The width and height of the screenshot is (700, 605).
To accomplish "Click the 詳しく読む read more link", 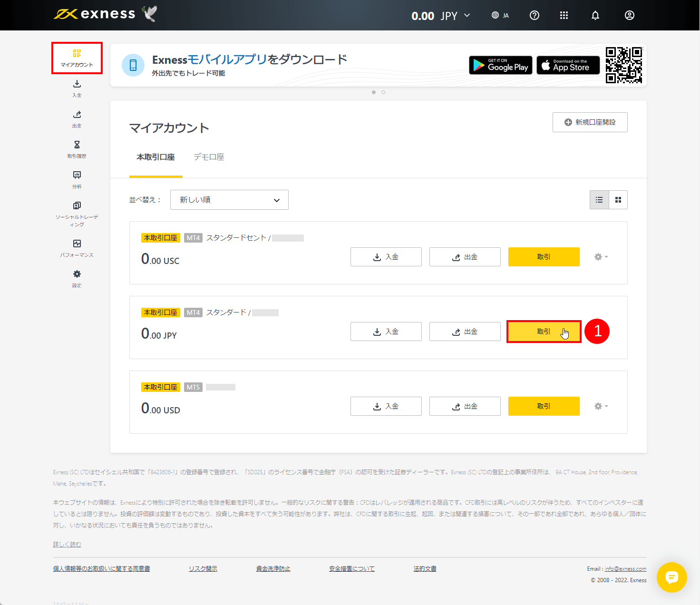I will coord(67,544).
